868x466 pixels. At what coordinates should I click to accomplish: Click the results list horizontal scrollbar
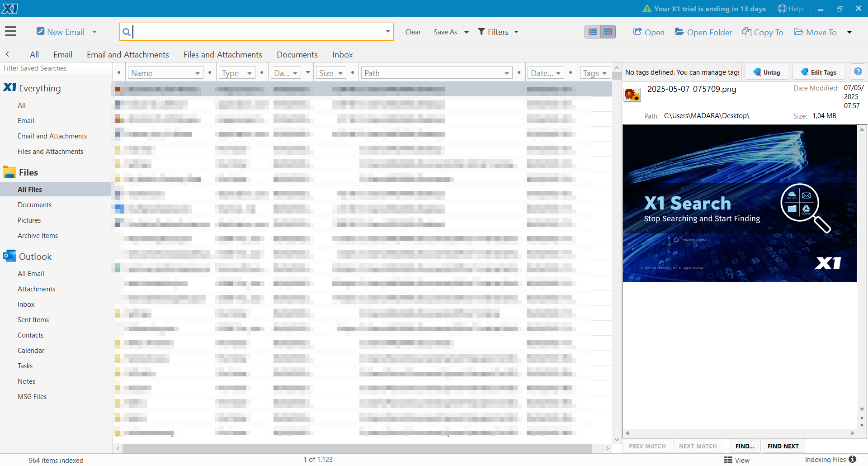[357, 448]
